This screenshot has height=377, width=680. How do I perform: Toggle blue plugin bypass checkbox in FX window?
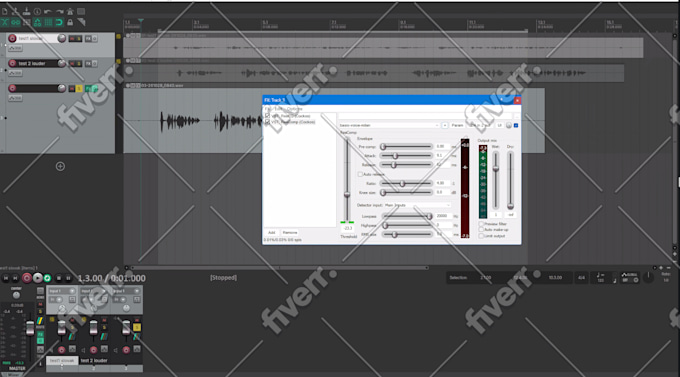pyautogui.click(x=516, y=125)
